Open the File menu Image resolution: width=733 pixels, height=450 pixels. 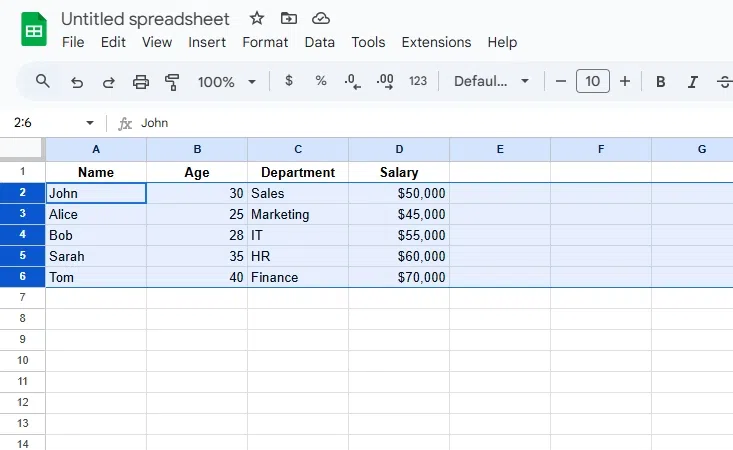click(x=73, y=42)
